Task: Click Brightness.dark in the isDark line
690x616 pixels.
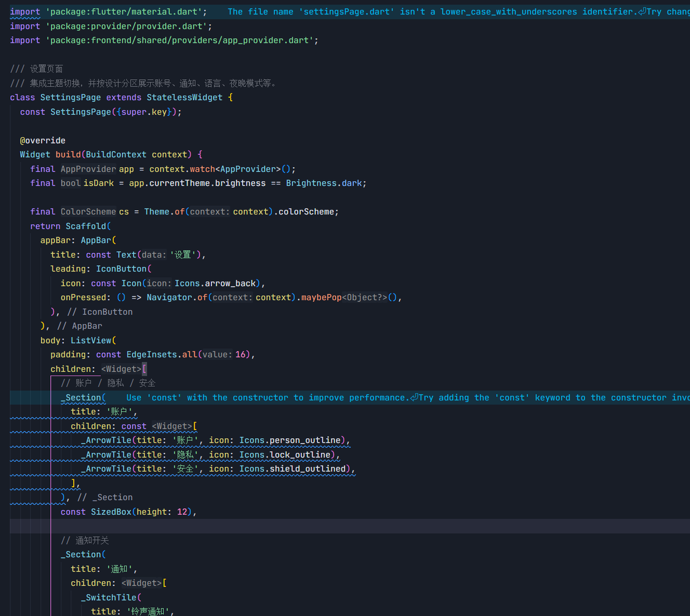Action: tap(324, 183)
